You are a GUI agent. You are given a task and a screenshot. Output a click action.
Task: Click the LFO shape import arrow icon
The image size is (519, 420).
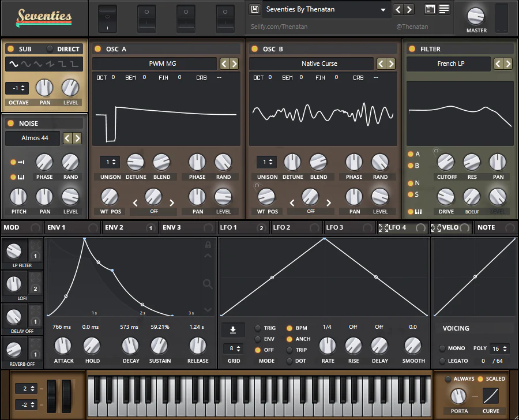233,330
